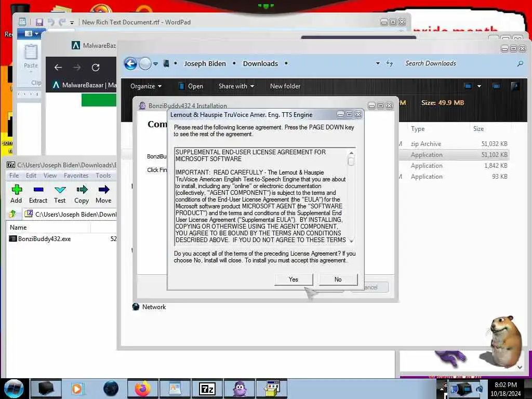Open the 7-Zip Tools menu
The height and width of the screenshot is (399, 532).
tap(103, 176)
